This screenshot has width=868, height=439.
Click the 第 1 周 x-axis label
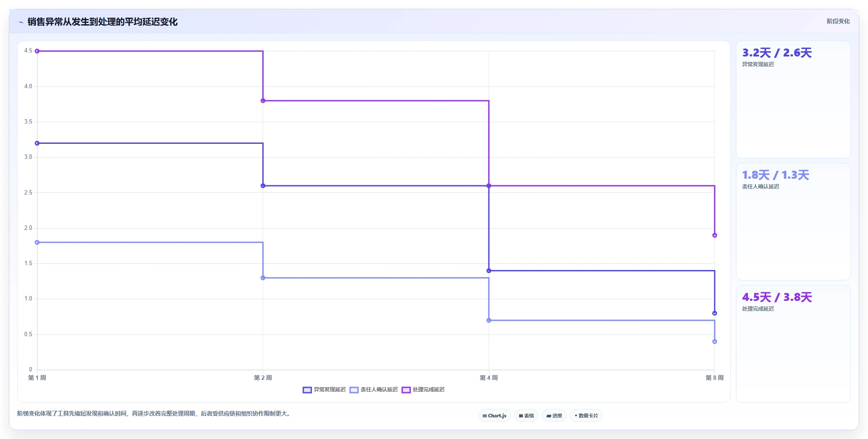tap(37, 378)
